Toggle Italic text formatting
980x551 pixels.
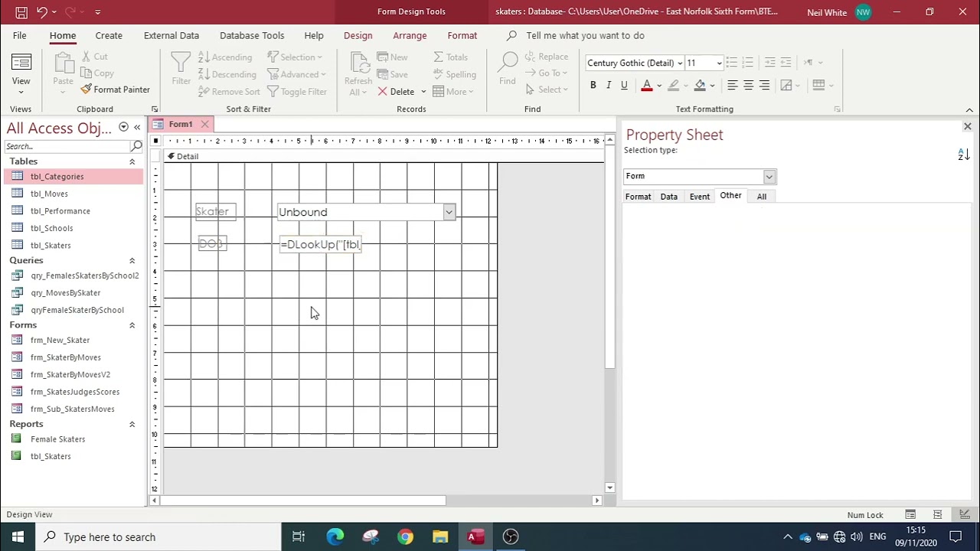(609, 85)
